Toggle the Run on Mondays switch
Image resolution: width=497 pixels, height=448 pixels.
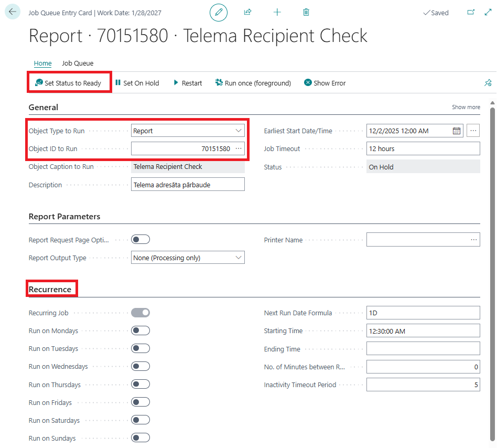141,330
